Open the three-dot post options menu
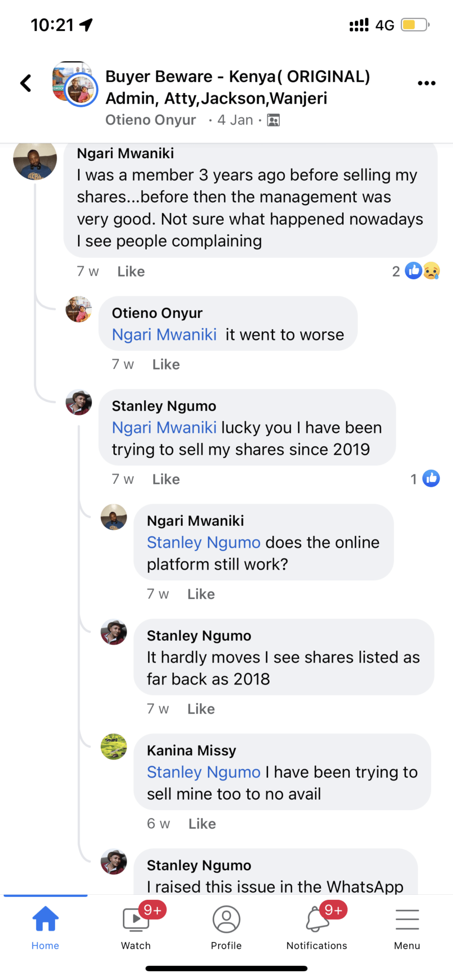This screenshot has width=453, height=980. click(426, 83)
